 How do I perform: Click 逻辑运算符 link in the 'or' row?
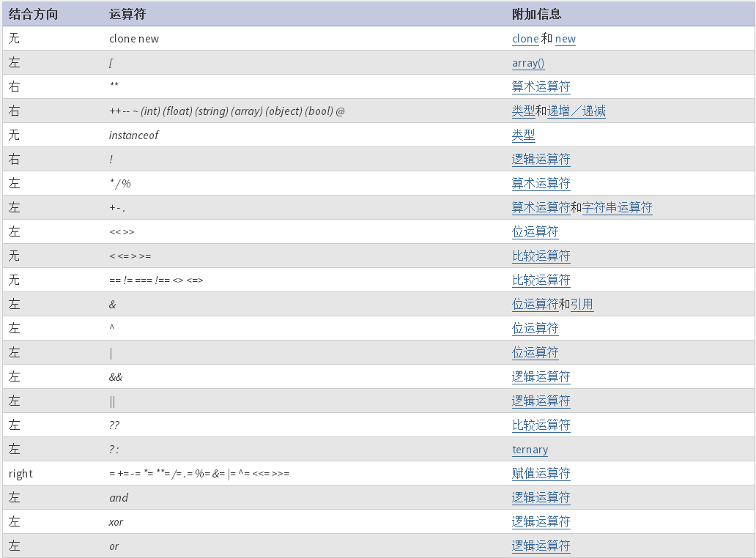(x=541, y=546)
